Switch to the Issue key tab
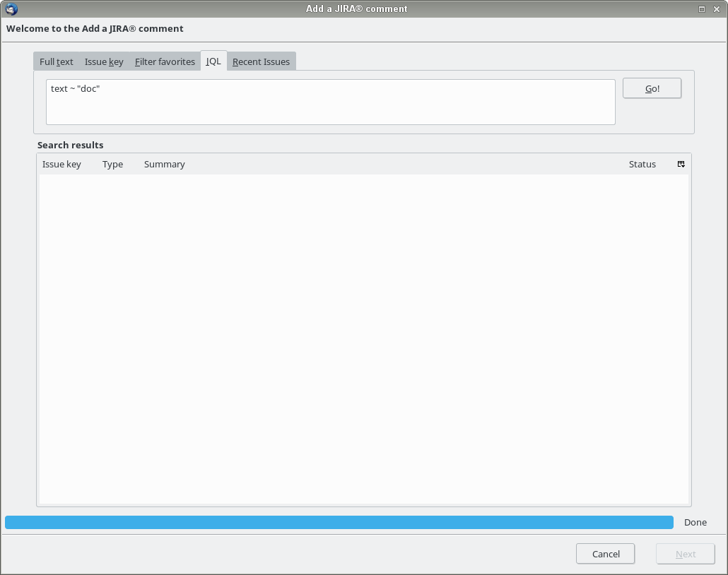Viewport: 728px width, 575px height. pyautogui.click(x=104, y=61)
